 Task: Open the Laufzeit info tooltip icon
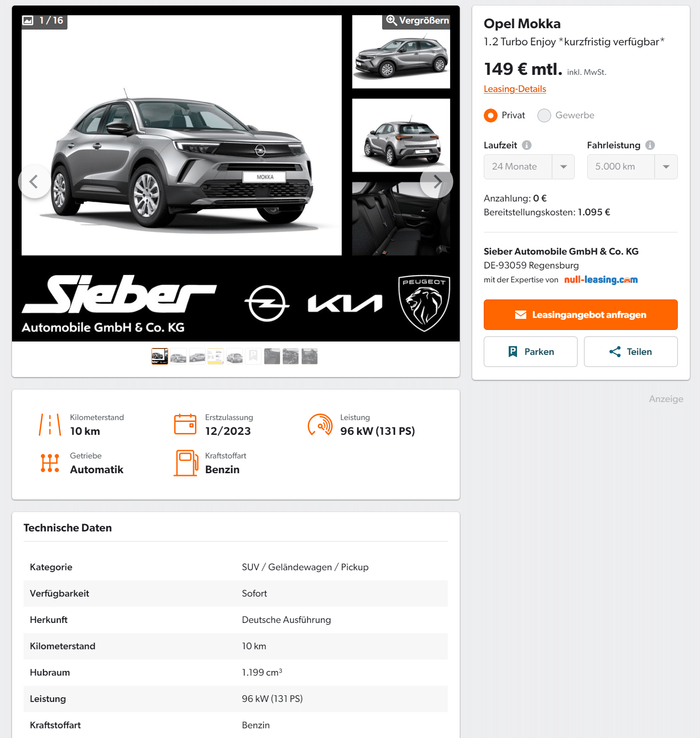(527, 145)
